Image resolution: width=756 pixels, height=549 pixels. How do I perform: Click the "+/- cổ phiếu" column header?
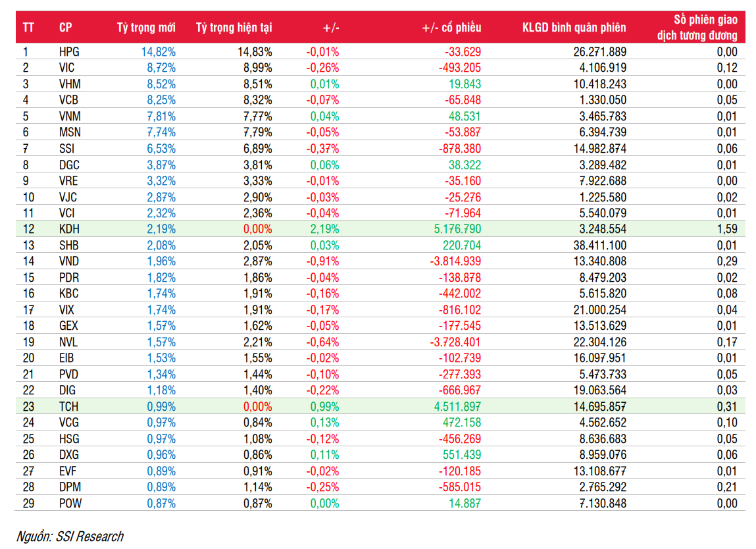pos(451,28)
